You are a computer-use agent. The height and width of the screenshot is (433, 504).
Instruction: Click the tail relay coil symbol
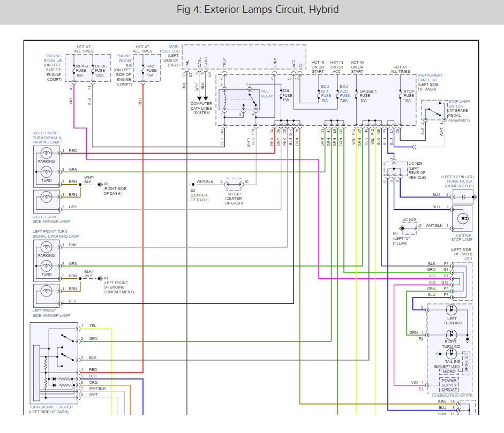click(225, 100)
